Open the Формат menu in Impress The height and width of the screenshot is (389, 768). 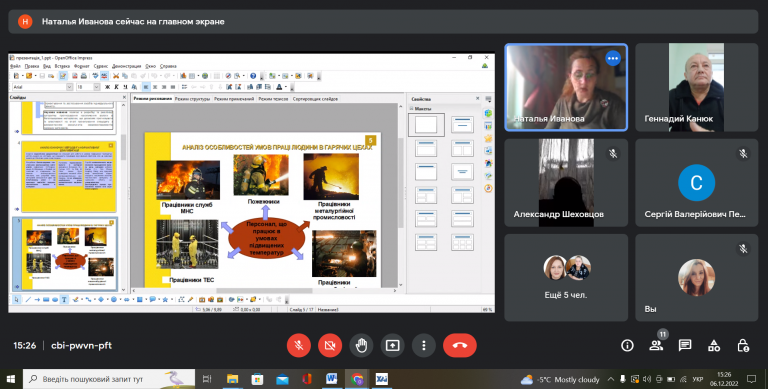(x=82, y=66)
